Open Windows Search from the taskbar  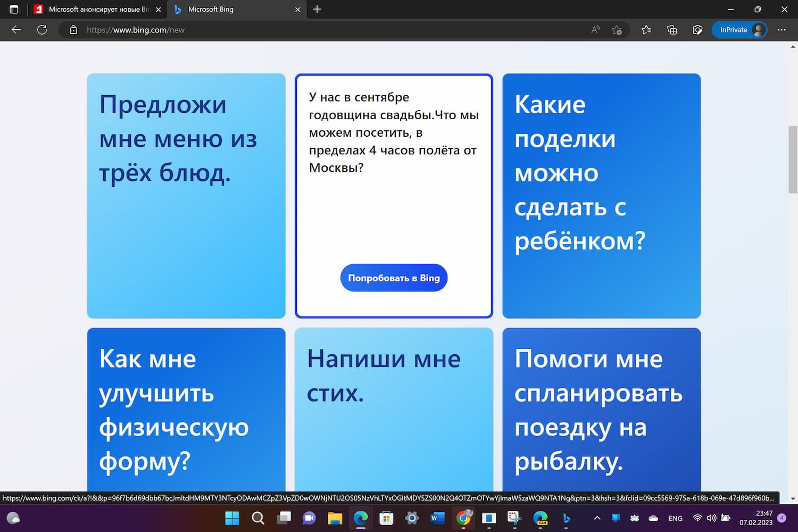click(x=258, y=518)
